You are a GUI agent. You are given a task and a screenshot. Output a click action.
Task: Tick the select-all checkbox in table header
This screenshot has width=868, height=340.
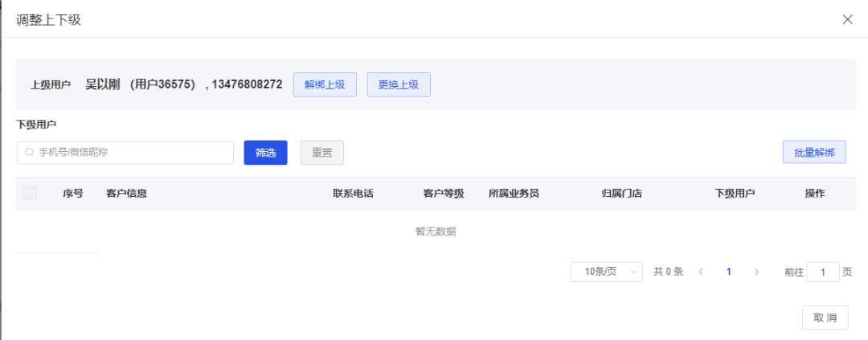(30, 193)
